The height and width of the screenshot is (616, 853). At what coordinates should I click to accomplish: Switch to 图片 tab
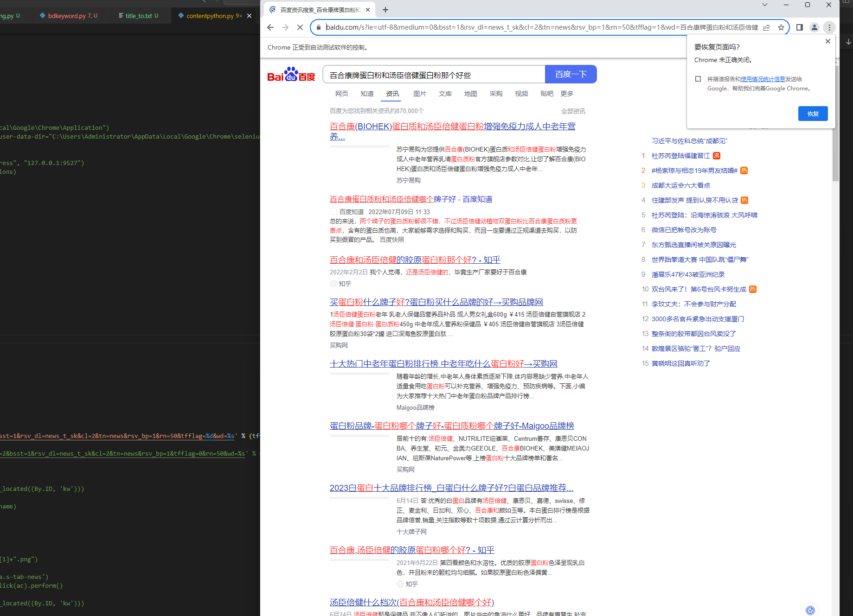coord(420,94)
